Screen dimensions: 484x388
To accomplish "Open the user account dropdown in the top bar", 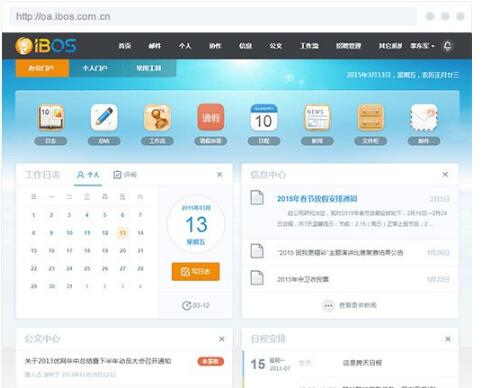I will [x=422, y=46].
